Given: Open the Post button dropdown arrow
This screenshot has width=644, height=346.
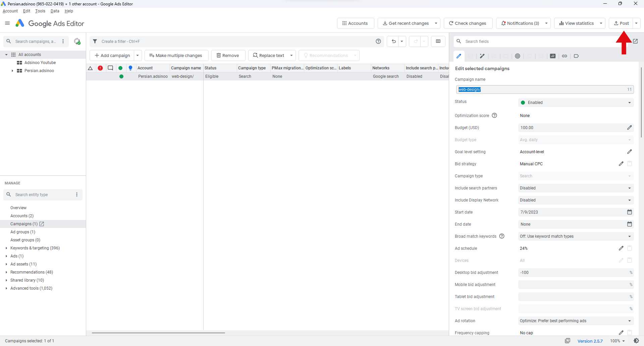Looking at the screenshot, I should pyautogui.click(x=636, y=23).
